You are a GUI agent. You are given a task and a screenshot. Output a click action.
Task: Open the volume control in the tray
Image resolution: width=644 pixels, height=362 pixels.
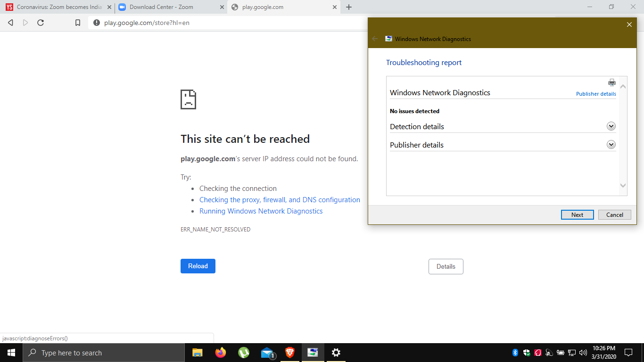click(583, 353)
